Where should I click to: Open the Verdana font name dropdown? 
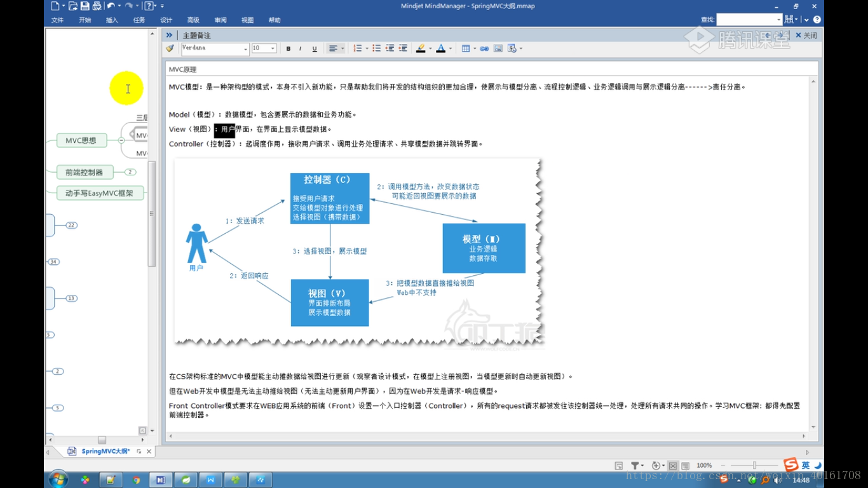pyautogui.click(x=245, y=48)
